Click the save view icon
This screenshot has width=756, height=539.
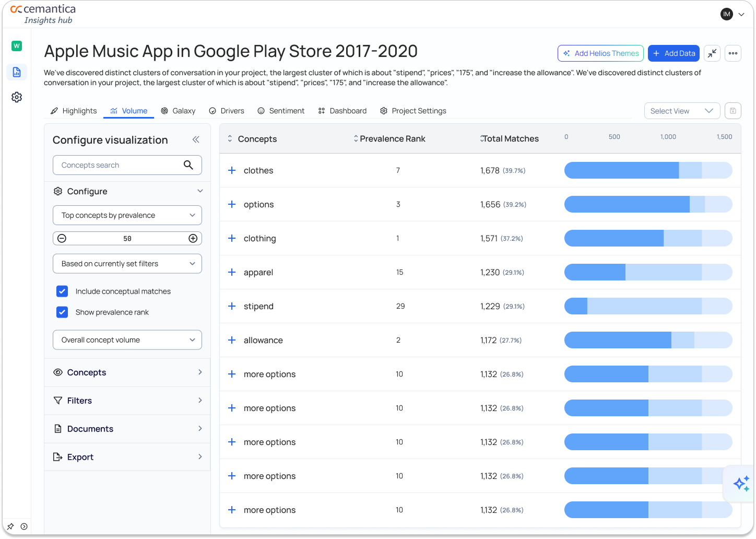click(733, 111)
